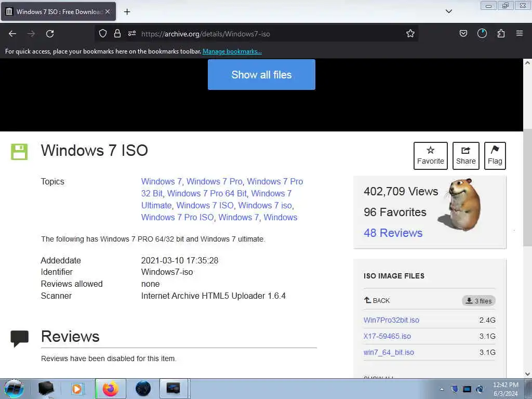Download Win7Pro32bit.iso

click(x=391, y=320)
